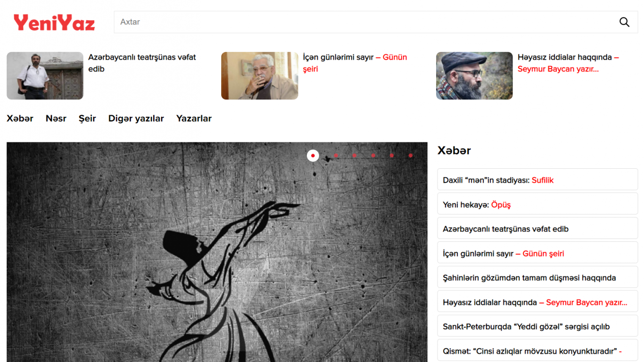Open thumbnail of the smoking elderly man
Viewport: 644px width, 362px height.
[260, 75]
